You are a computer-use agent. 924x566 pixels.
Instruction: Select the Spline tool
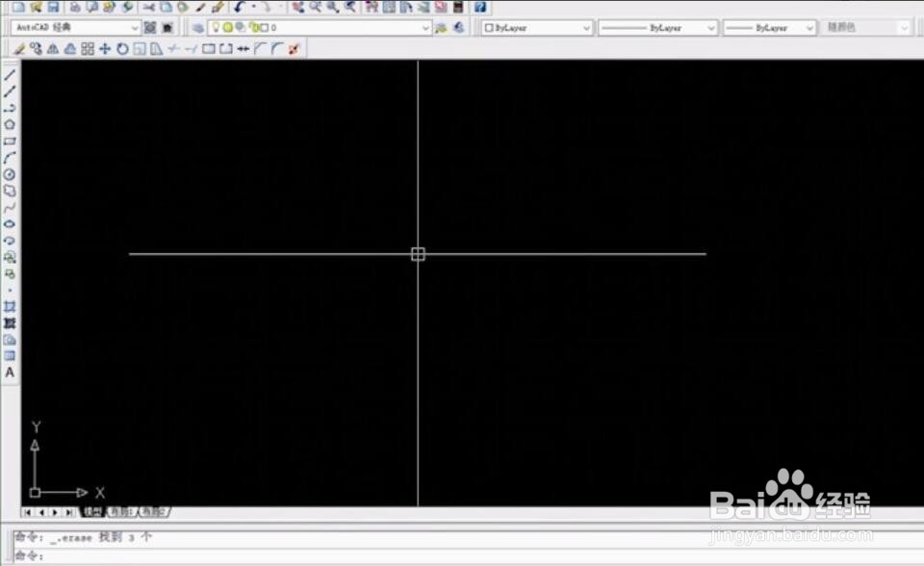click(10, 208)
